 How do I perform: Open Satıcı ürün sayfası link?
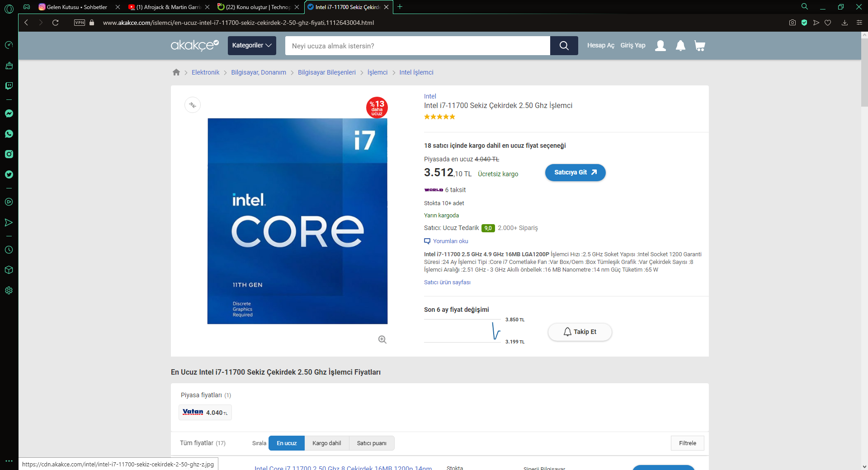pos(447,282)
